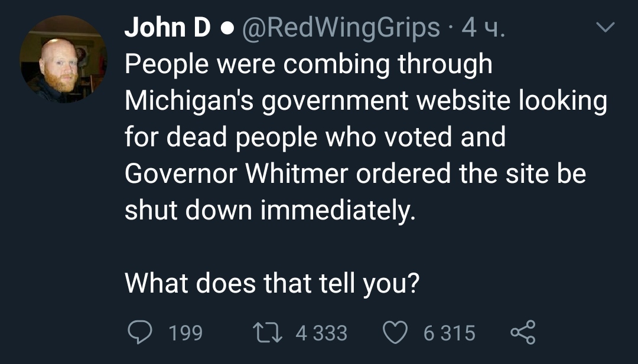This screenshot has height=364, width=638.
Task: Expand the tweet options chevron
Action: (605, 28)
